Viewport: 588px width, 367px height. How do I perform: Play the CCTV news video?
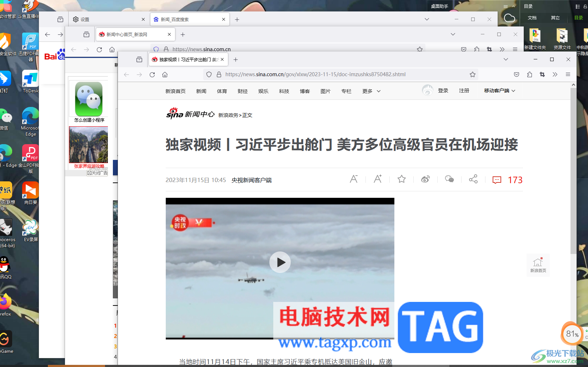[280, 262]
